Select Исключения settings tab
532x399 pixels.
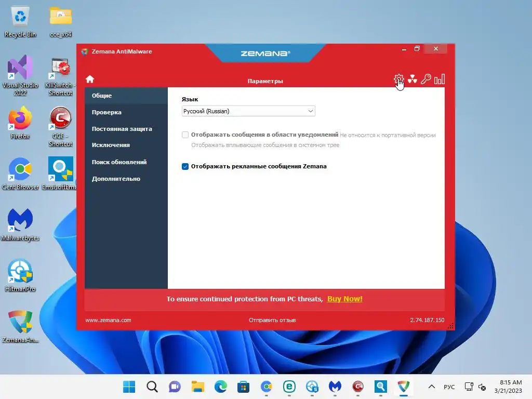[x=126, y=145]
